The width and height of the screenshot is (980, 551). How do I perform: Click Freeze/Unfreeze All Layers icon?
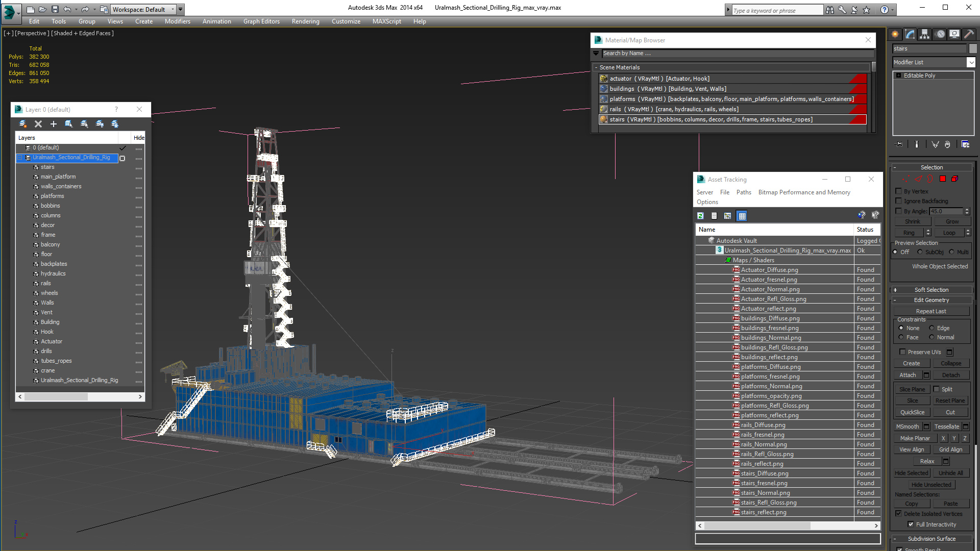(x=115, y=124)
